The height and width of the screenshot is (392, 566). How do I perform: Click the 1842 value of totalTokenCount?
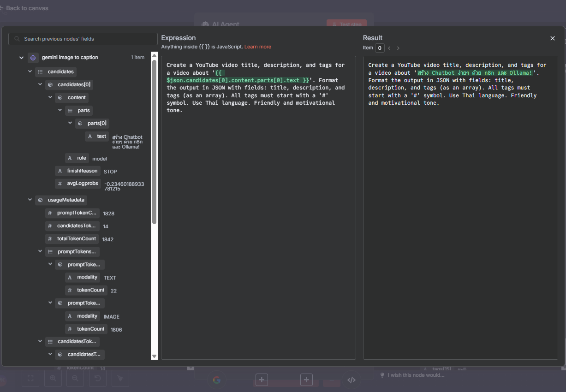coord(107,239)
